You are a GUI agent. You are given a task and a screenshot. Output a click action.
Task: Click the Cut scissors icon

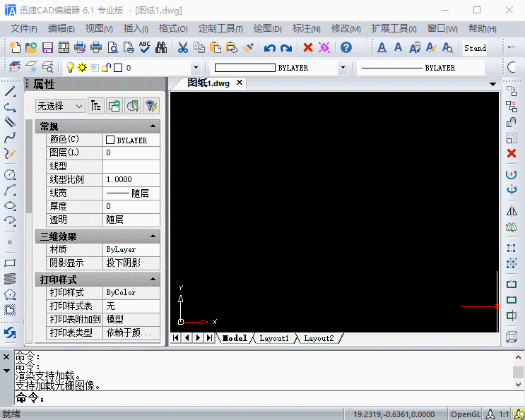(x=182, y=48)
